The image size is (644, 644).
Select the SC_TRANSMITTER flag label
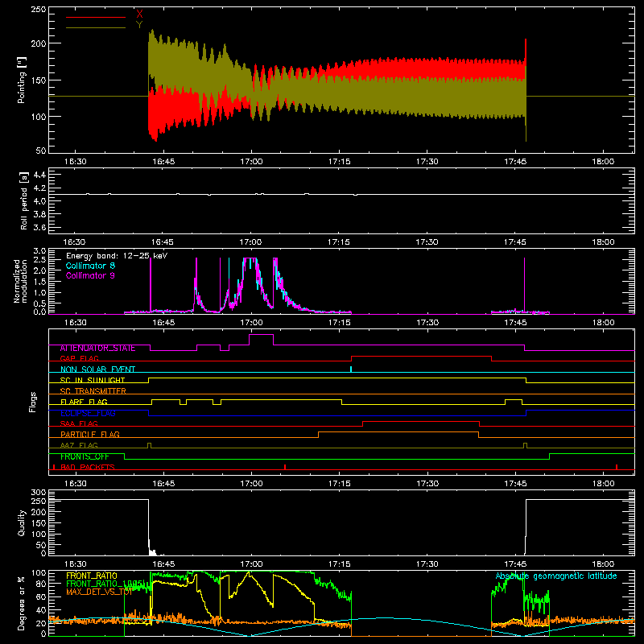coord(93,391)
